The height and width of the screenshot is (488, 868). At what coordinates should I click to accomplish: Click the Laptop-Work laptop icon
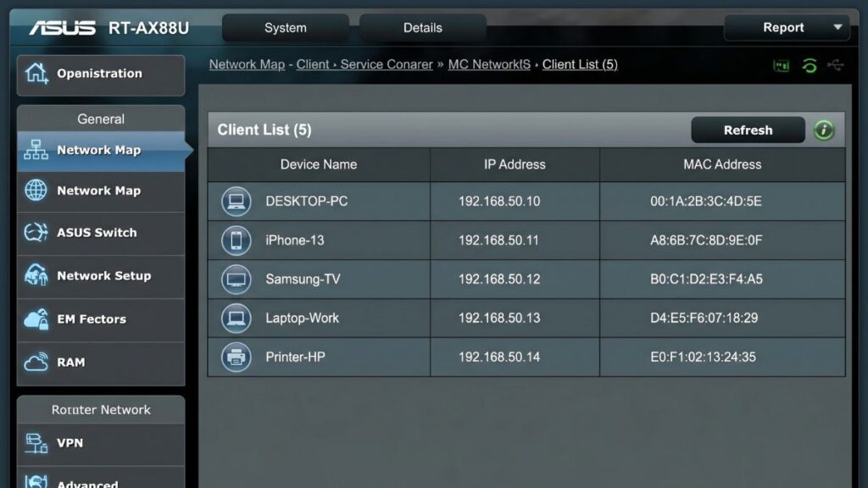pos(236,319)
